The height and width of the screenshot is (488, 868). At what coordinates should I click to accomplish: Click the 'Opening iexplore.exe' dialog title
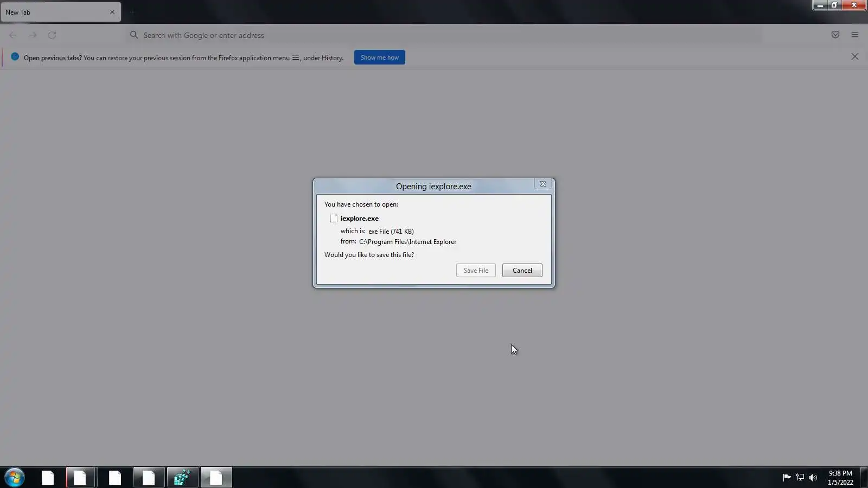pyautogui.click(x=433, y=187)
